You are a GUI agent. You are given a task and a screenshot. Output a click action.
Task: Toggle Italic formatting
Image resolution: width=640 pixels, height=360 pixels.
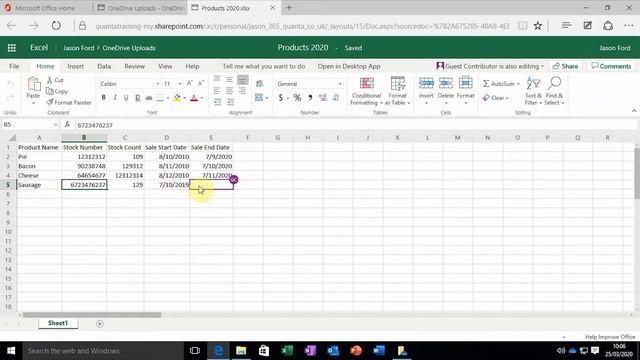pyautogui.click(x=115, y=98)
